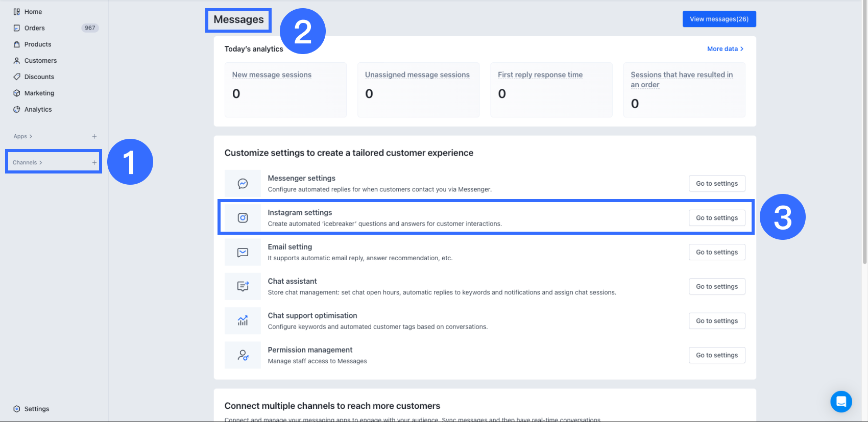Open More data analytics link
Screen dimensions: 868x422
click(725, 49)
